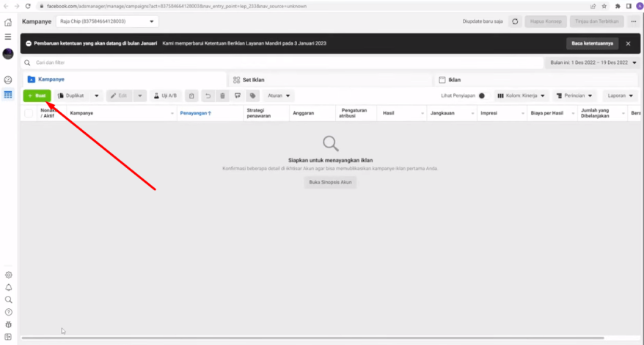Click the panel toggle icon at sidebar bottom
The width and height of the screenshot is (644, 345).
8,337
